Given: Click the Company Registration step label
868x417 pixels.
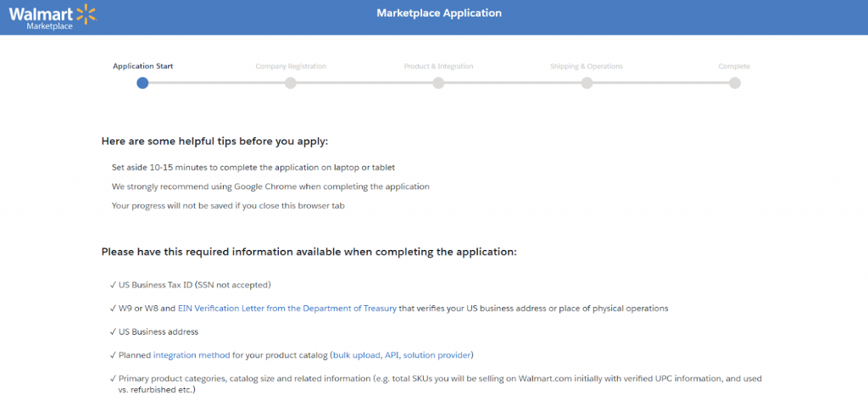Looking at the screenshot, I should coord(291,66).
